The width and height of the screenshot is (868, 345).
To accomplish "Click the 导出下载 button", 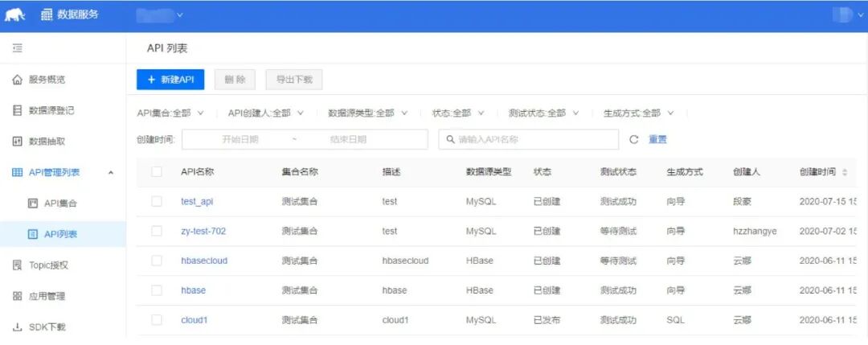I will tap(294, 80).
